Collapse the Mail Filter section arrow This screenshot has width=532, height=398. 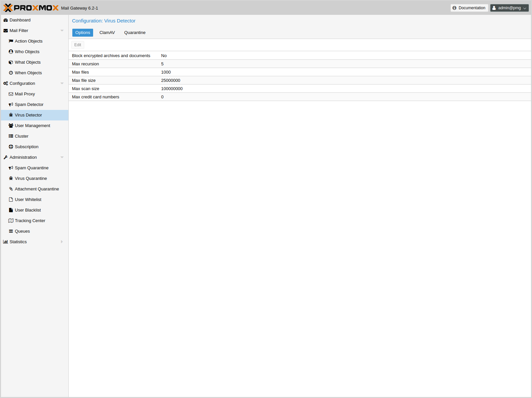pos(62,31)
